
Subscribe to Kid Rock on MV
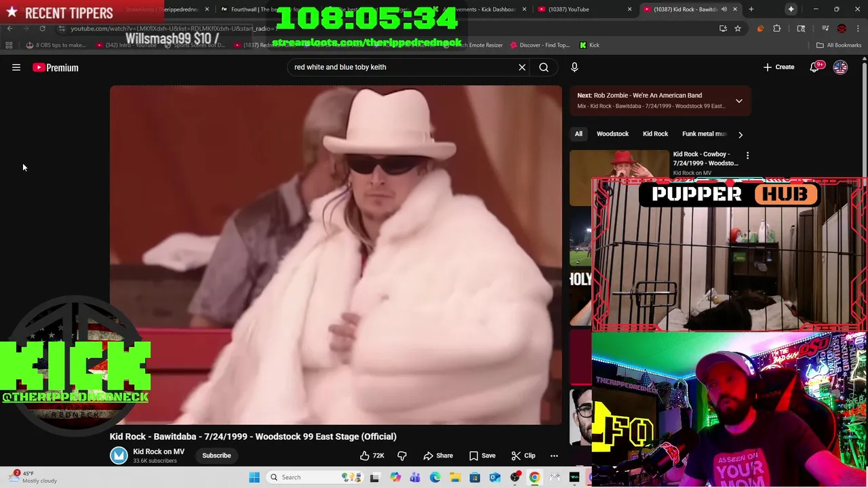(x=216, y=455)
